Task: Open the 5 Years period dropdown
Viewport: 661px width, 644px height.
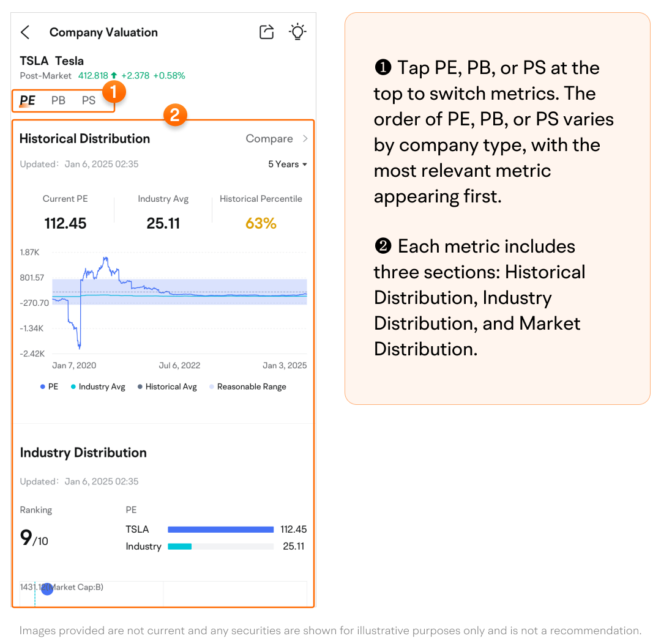Action: [288, 164]
